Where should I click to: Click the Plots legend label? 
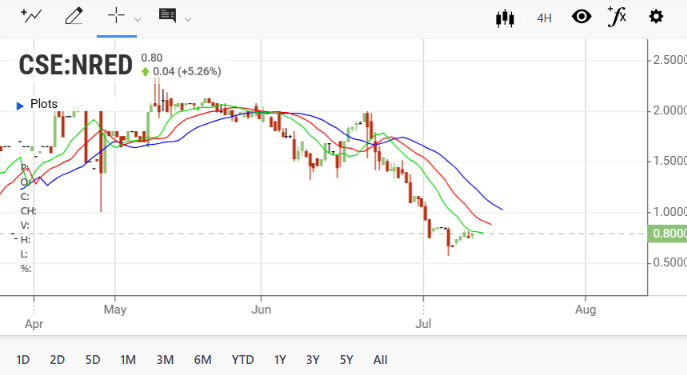(x=44, y=104)
